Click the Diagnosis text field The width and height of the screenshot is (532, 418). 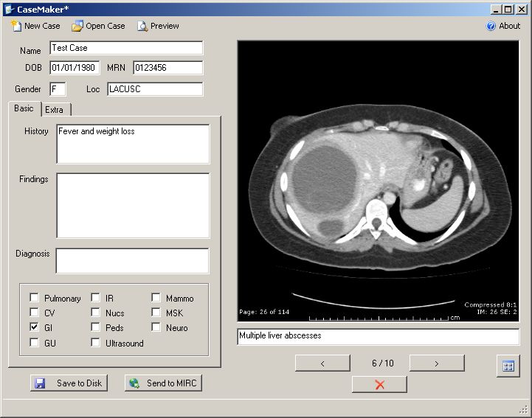(133, 260)
